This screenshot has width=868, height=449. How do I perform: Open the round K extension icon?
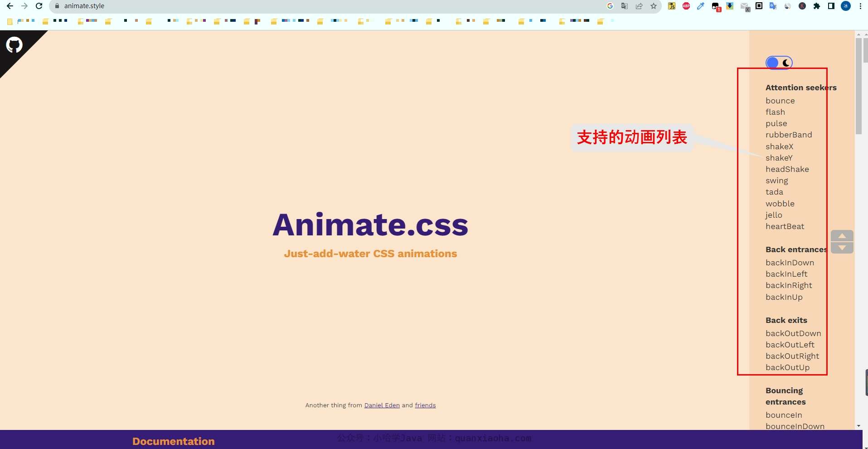[802, 6]
